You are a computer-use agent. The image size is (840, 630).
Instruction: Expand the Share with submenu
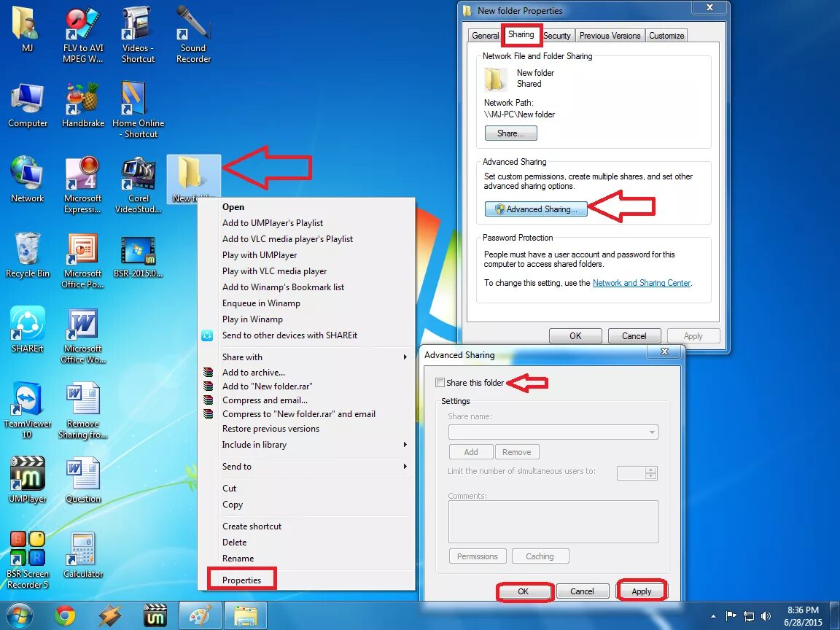coord(306,357)
